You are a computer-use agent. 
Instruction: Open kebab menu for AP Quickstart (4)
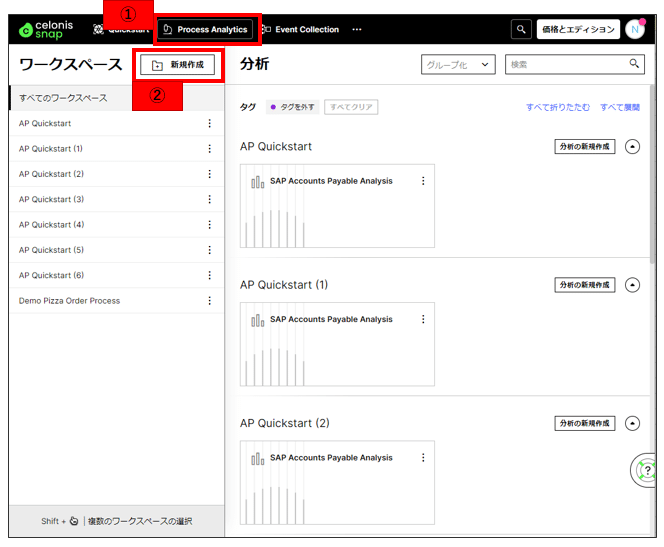tap(210, 225)
